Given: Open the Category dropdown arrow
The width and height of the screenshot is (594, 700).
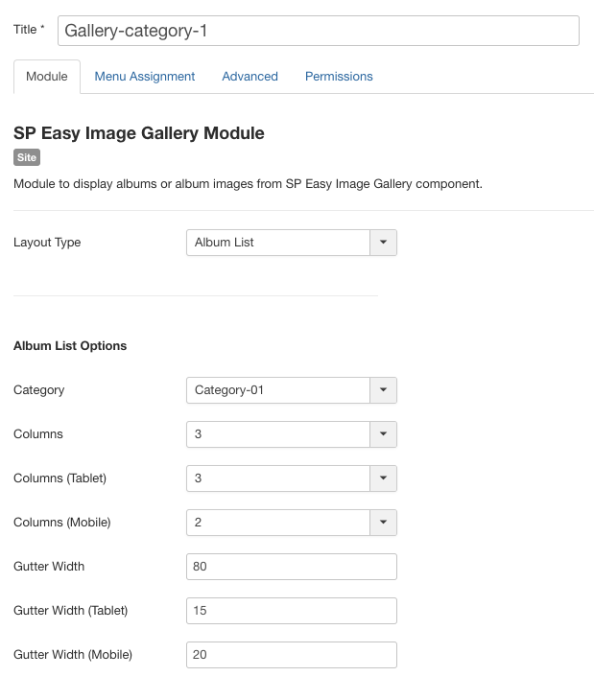Looking at the screenshot, I should coord(383,390).
